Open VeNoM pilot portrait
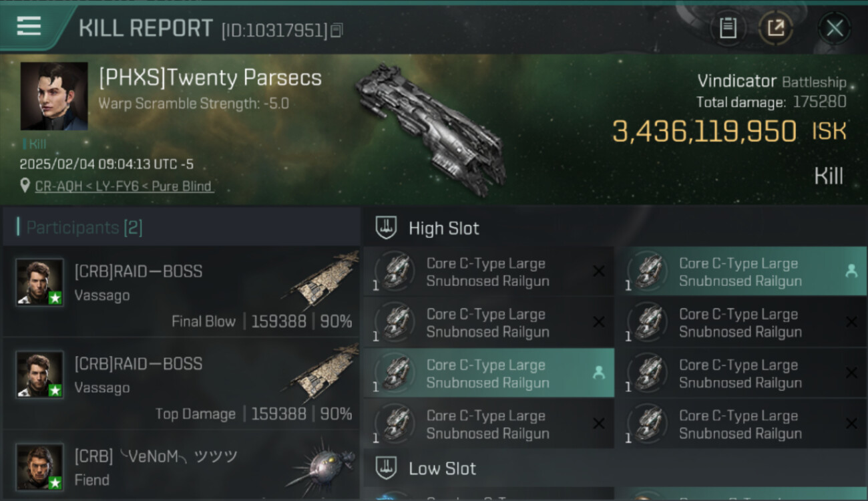The height and width of the screenshot is (501, 868). tap(40, 466)
